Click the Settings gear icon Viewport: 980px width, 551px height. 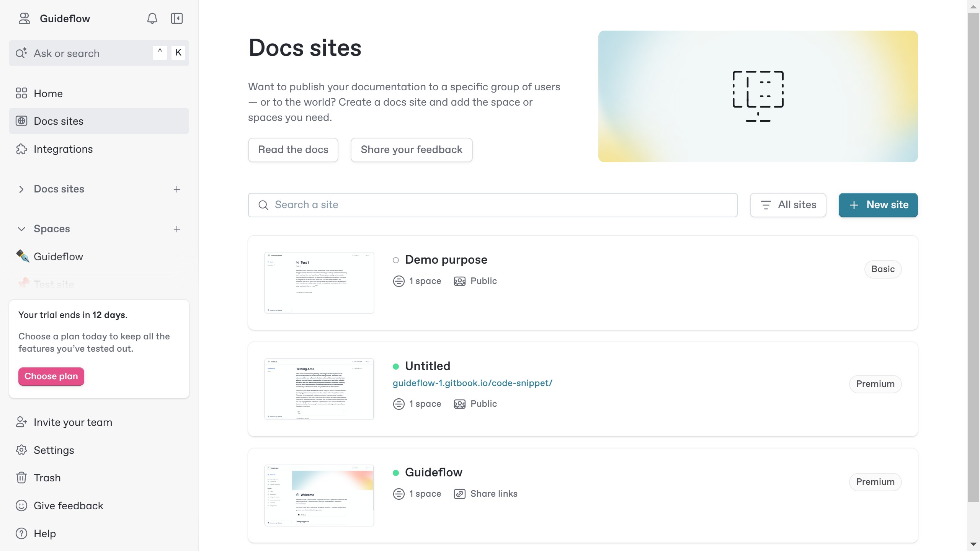(21, 450)
